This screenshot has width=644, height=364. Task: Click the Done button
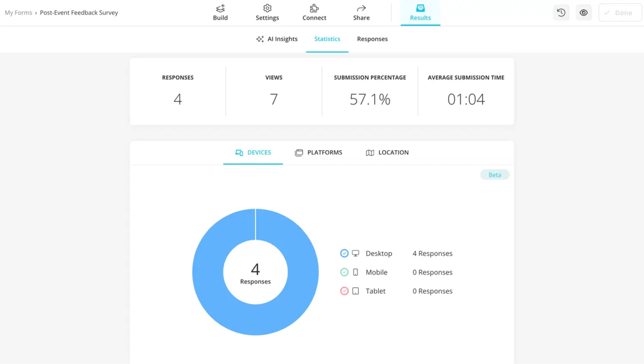click(620, 13)
